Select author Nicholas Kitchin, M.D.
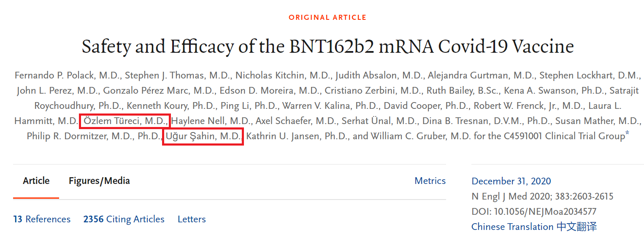 pos(283,76)
